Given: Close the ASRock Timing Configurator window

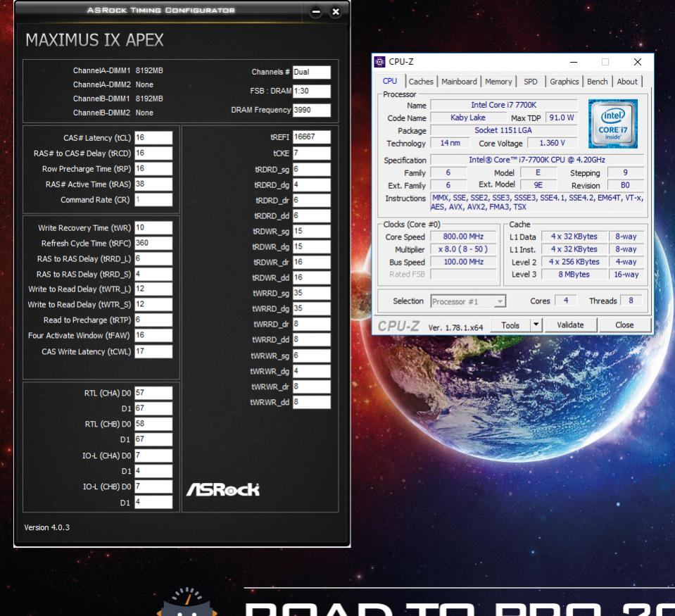Looking at the screenshot, I should 336,12.
